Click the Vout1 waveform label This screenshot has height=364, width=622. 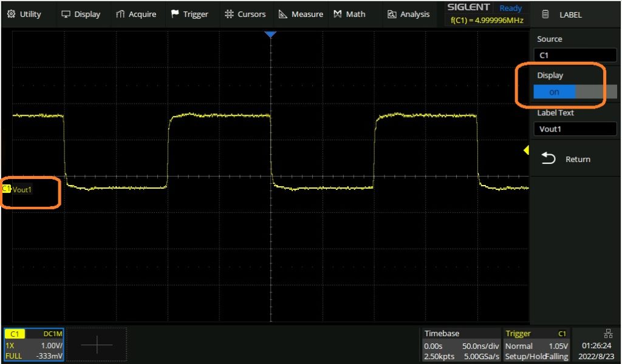click(22, 189)
